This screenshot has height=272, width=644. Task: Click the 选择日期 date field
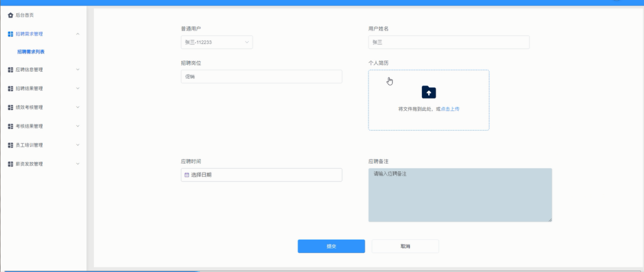261,175
